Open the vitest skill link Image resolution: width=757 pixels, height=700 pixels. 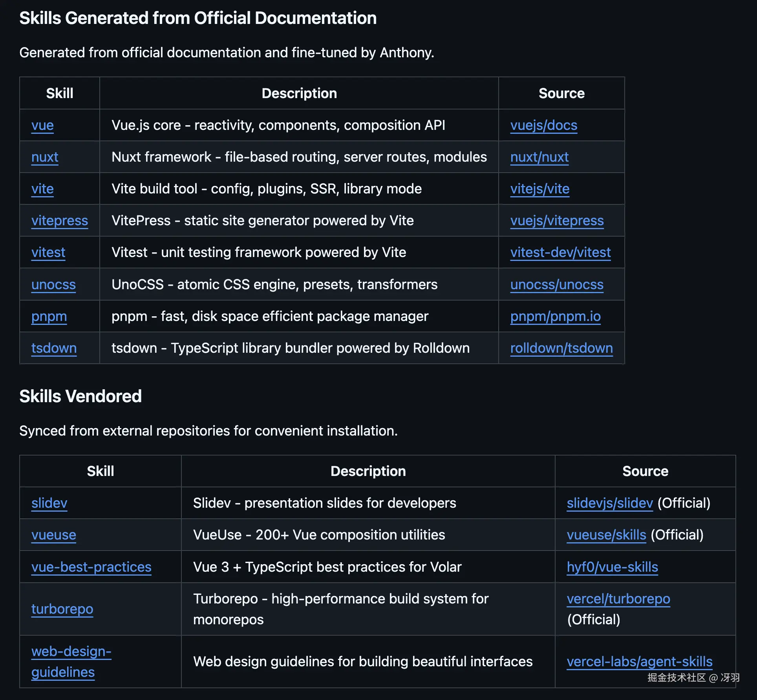pyautogui.click(x=48, y=253)
